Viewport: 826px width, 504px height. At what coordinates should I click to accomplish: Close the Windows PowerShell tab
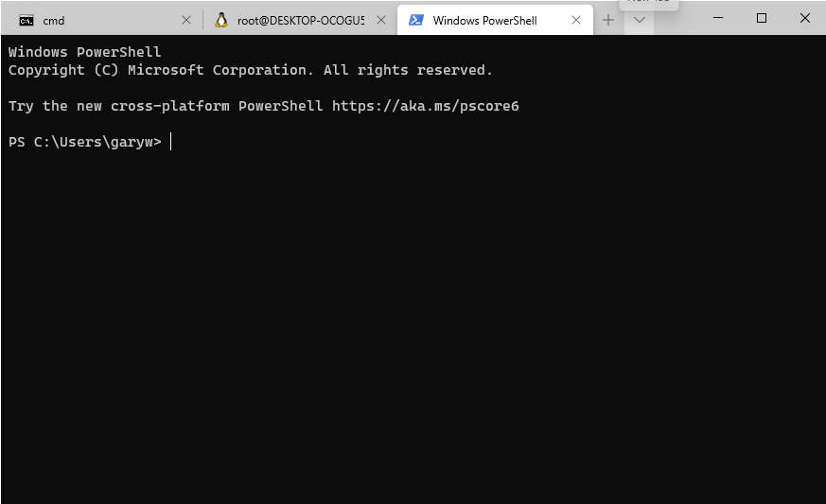pos(576,20)
